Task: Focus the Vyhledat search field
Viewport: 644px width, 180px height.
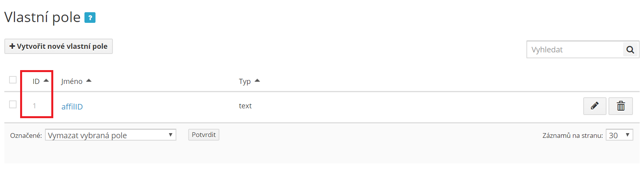Action: 575,50
